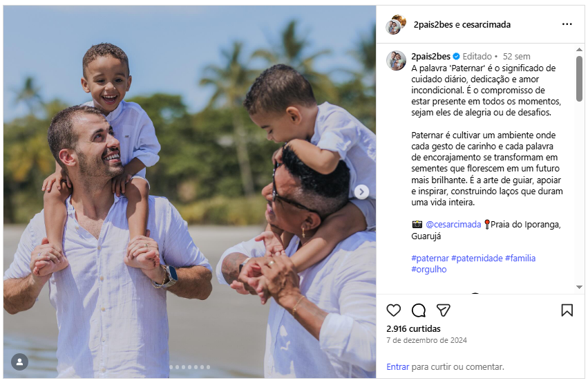The image size is (588, 383).
Task: Click the Entrar login link
Action: point(397,366)
